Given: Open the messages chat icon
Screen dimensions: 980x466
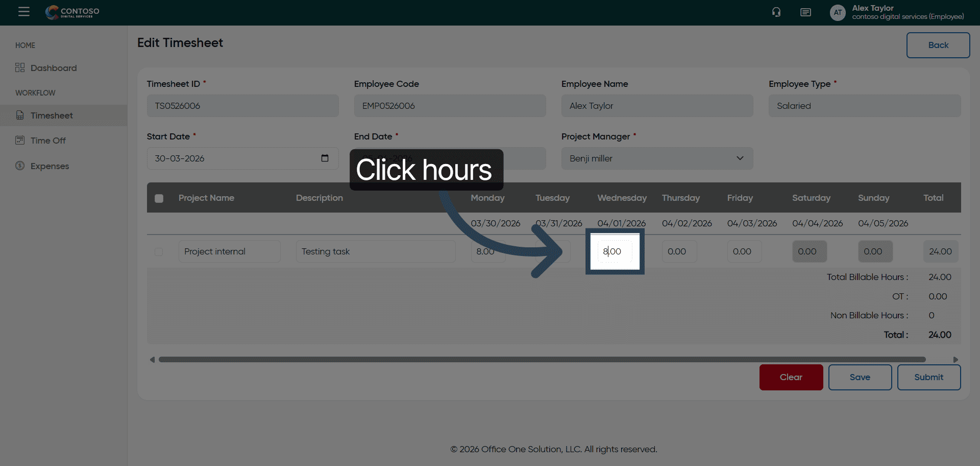Looking at the screenshot, I should pos(805,12).
